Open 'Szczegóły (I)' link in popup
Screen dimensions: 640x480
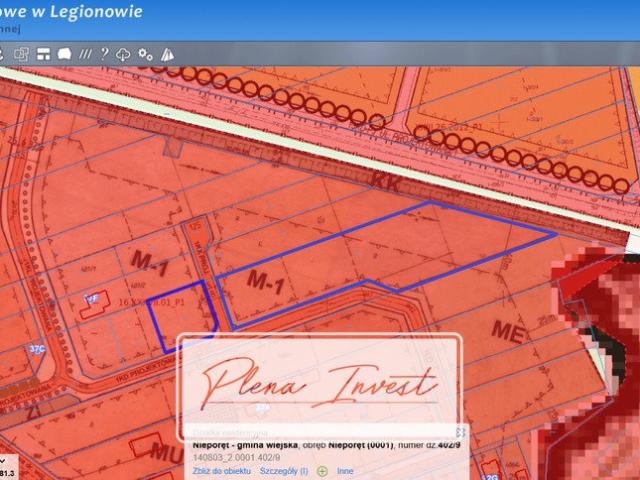[284, 471]
